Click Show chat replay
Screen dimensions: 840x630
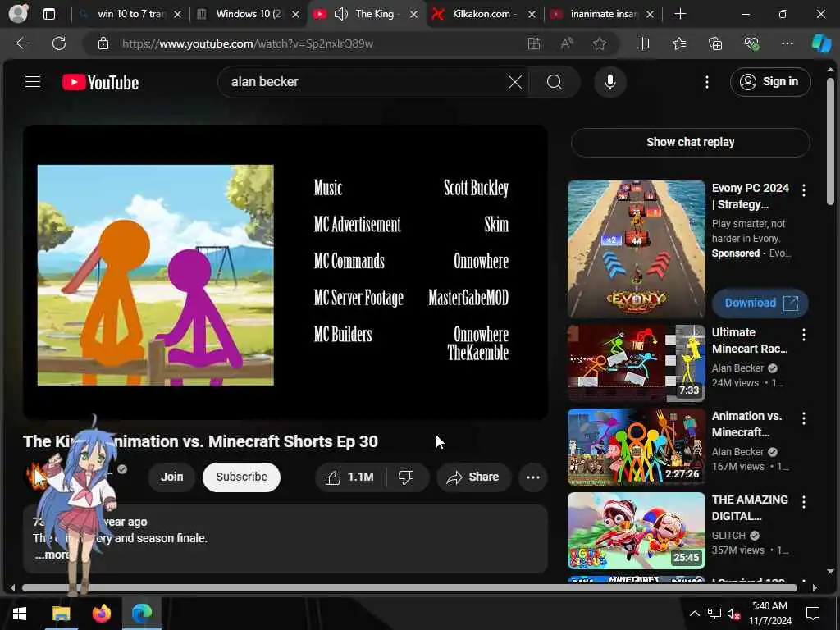tap(690, 142)
